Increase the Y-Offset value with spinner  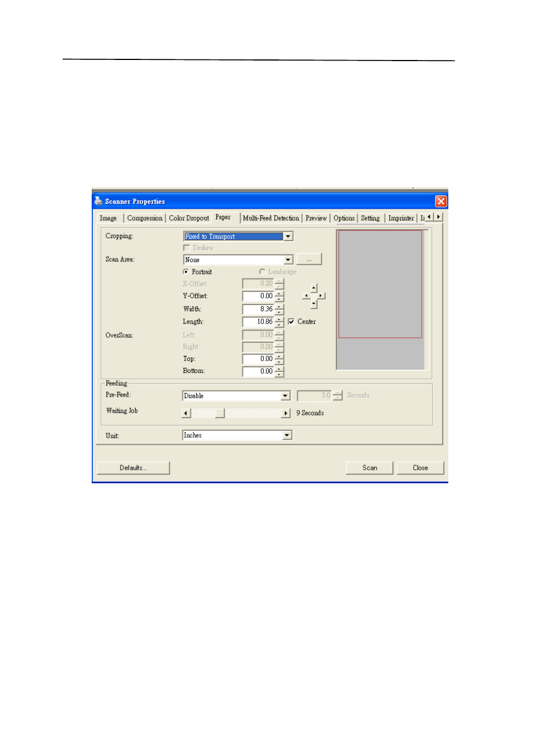pos(279,293)
